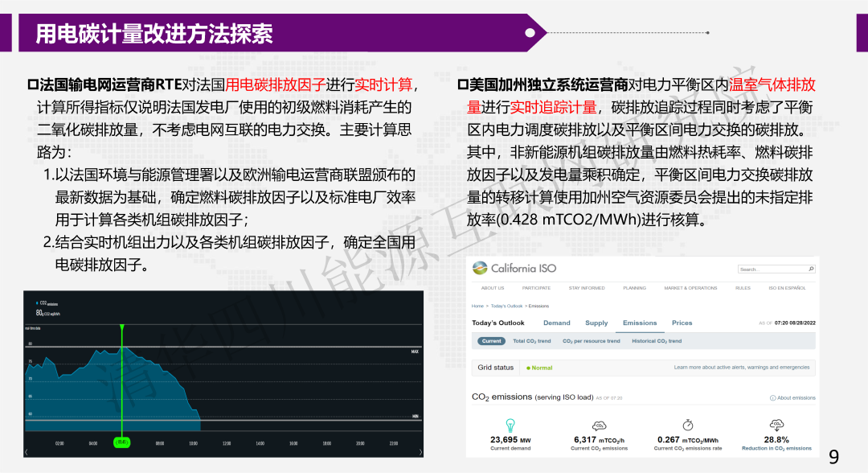Viewport: 868px width, 473px height.
Task: Switch to the Demand tab
Action: pos(556,323)
